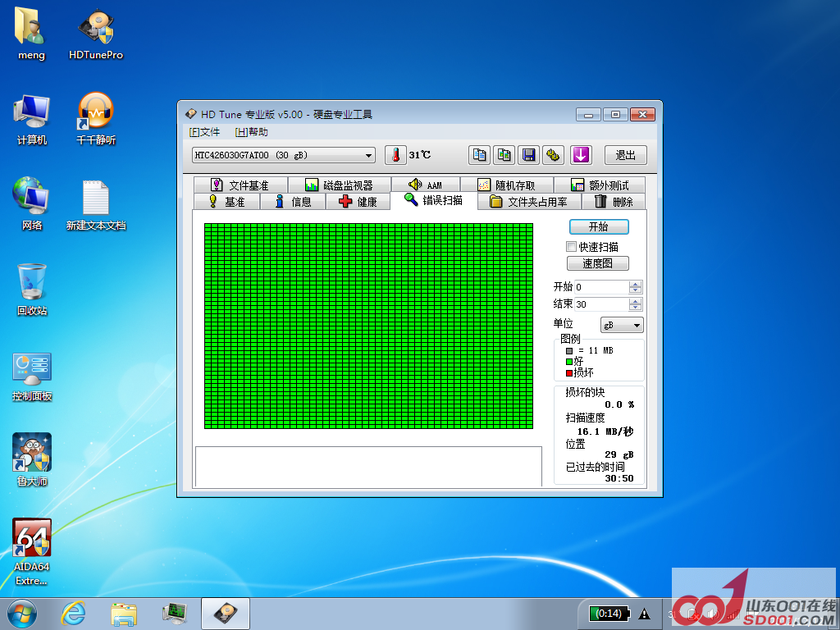Viewport: 840px width, 630px height.
Task: Enable the 快速扫描 quick scan checkbox
Action: click(x=571, y=246)
